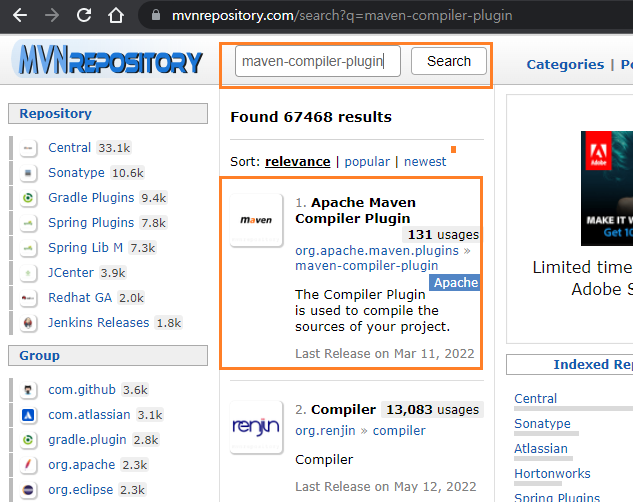Click the gradle.plugin group icon
This screenshot has width=633, height=502.
click(28, 440)
